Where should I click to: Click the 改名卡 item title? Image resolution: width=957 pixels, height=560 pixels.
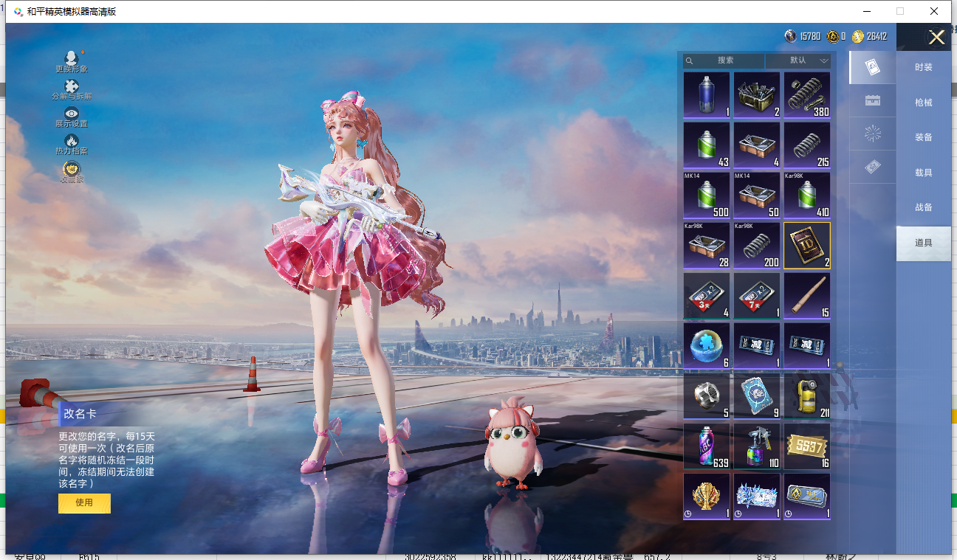point(80,414)
